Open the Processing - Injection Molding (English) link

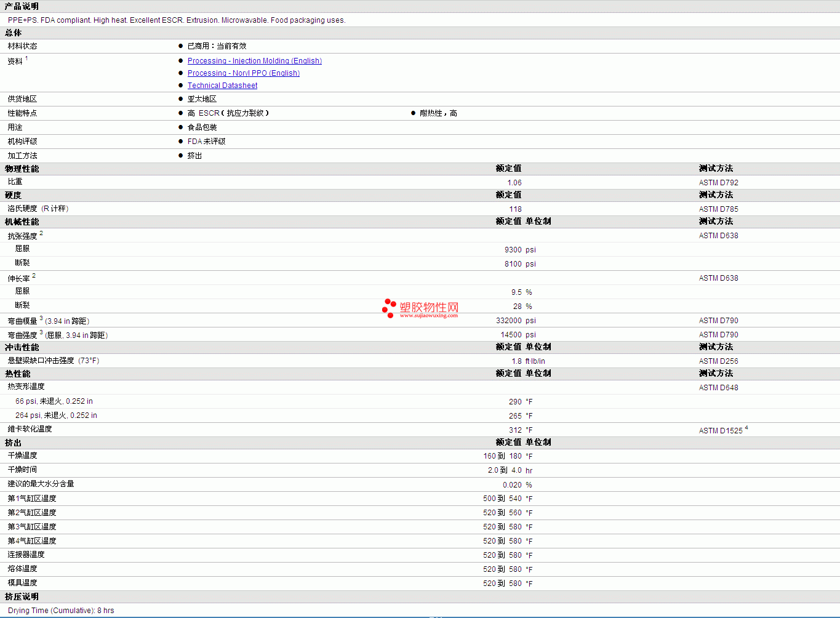pos(255,61)
